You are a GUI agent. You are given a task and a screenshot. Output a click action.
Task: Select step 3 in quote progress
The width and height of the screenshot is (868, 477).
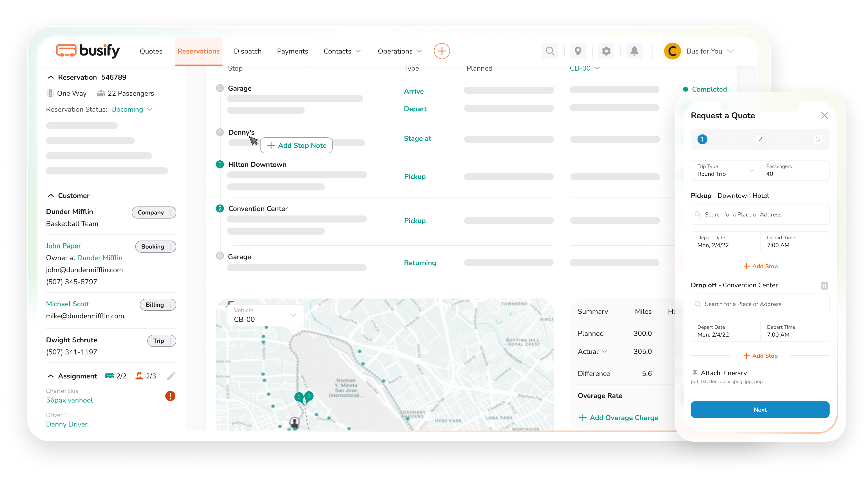point(817,139)
